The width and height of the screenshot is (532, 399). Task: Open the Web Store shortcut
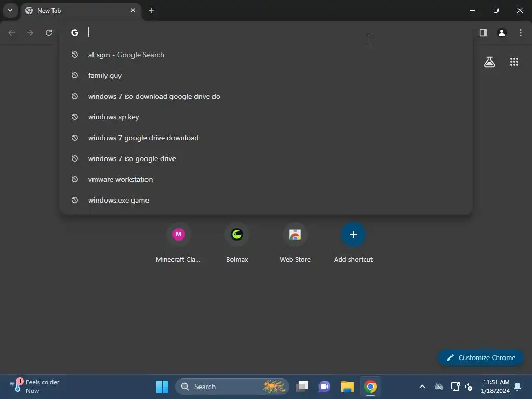[x=295, y=243]
